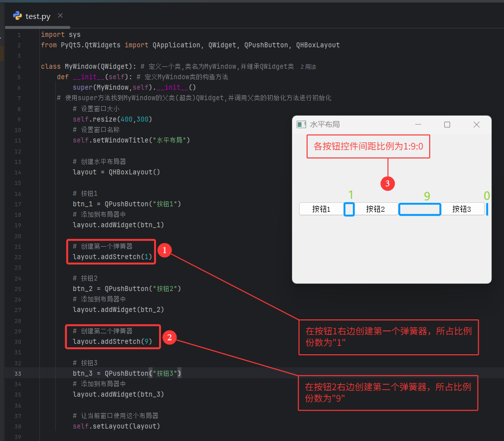
Task: Click the Python file icon on test.py tab
Action: (17, 16)
